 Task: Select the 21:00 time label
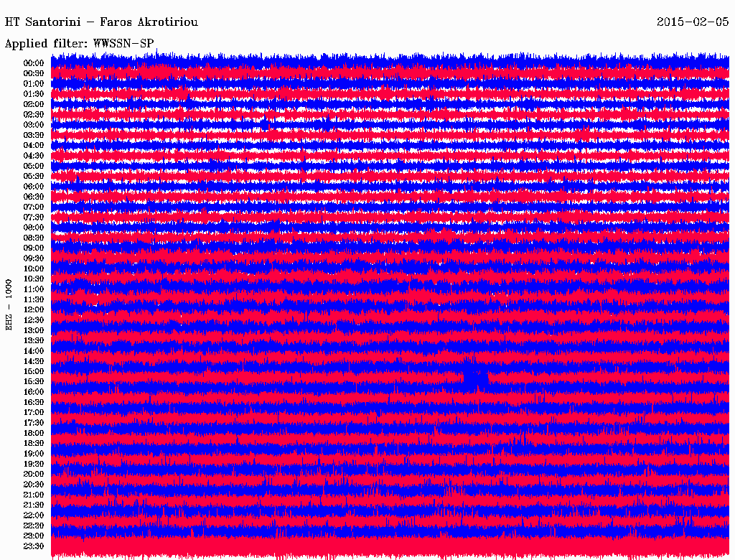tap(33, 495)
